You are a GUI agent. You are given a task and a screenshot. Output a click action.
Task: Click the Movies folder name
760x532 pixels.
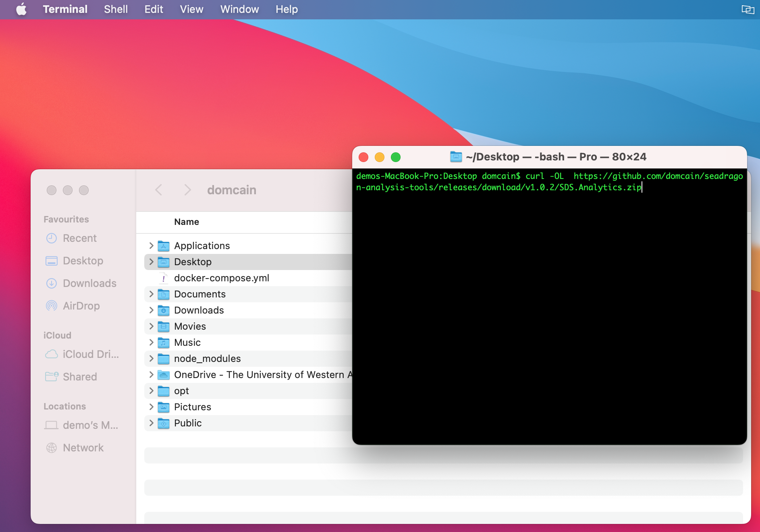click(x=190, y=326)
